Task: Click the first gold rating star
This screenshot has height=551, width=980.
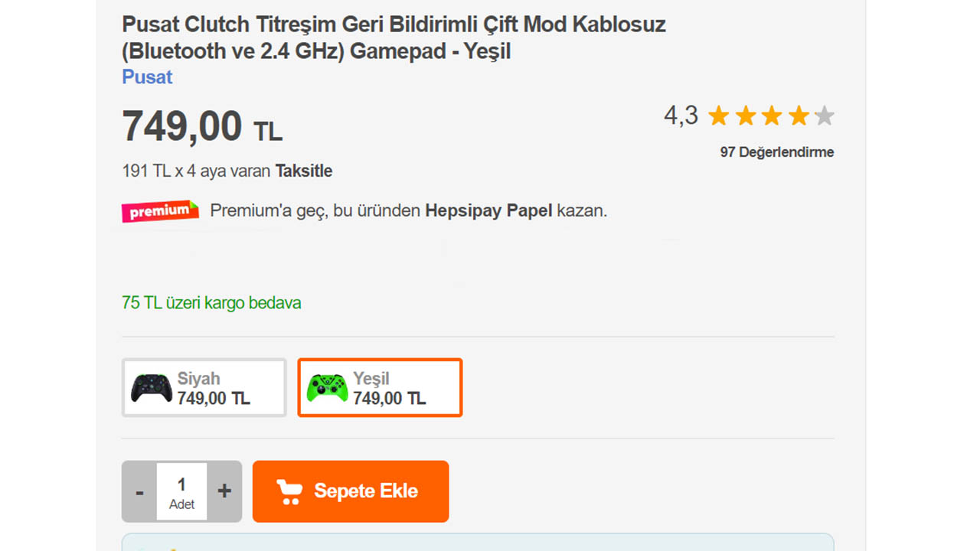Action: click(x=718, y=116)
